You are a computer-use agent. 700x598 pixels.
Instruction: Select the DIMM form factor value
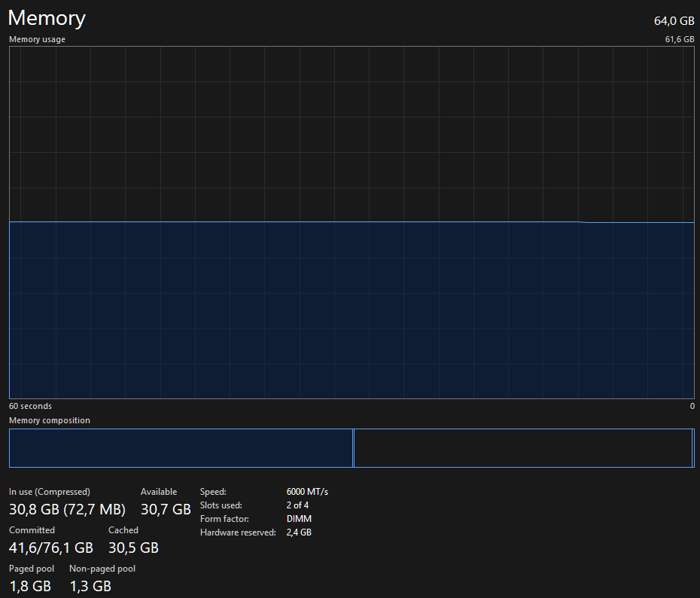299,519
